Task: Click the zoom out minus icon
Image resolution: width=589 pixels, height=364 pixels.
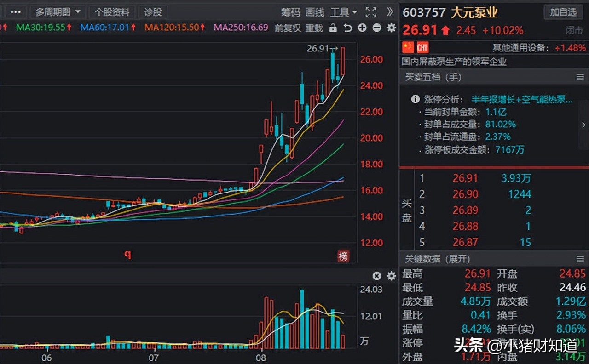Action: point(376,28)
